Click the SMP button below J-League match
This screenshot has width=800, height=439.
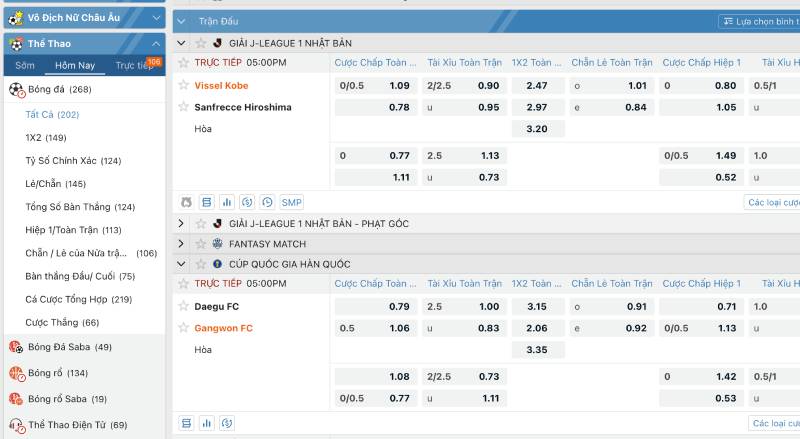pyautogui.click(x=291, y=202)
